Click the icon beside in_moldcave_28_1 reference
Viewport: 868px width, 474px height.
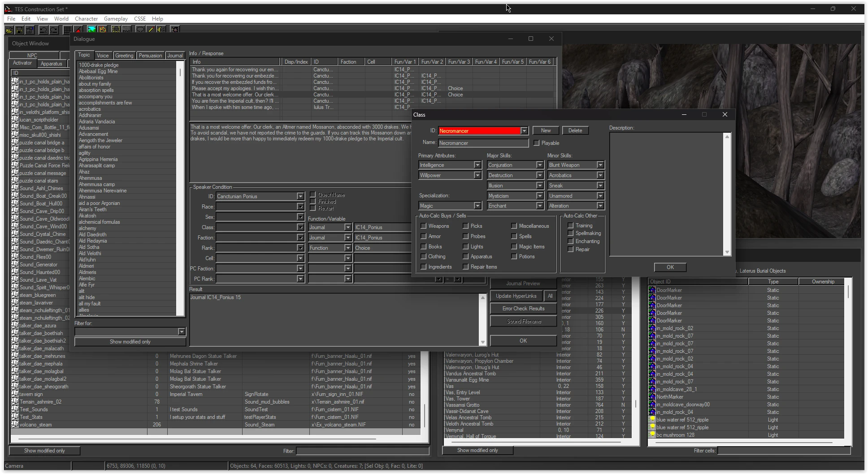tap(652, 389)
